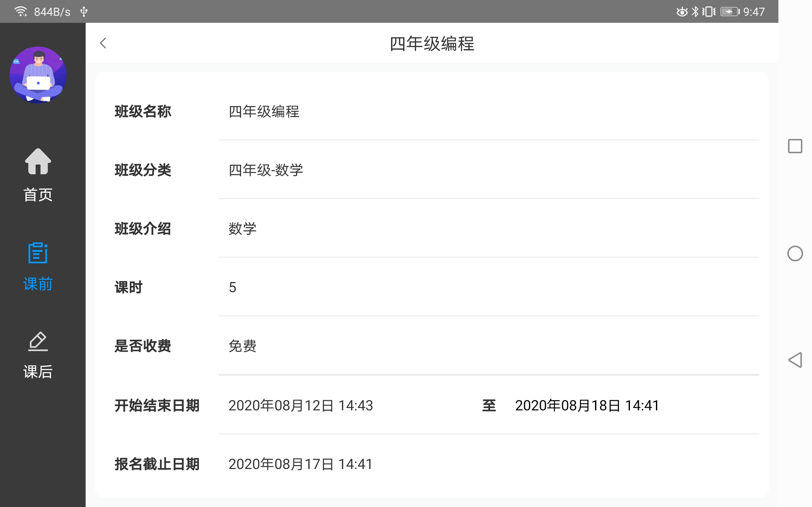Open recent apps with the square navigation icon
The width and height of the screenshot is (812, 507).
point(795,145)
